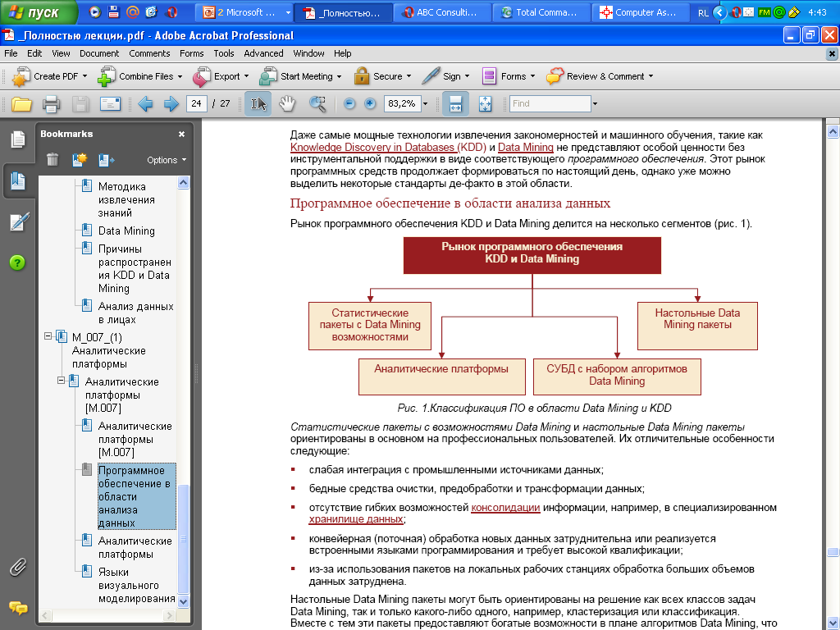Image resolution: width=840 pixels, height=630 pixels.
Task: Close the Bookmarks panel with its X
Action: tap(181, 134)
